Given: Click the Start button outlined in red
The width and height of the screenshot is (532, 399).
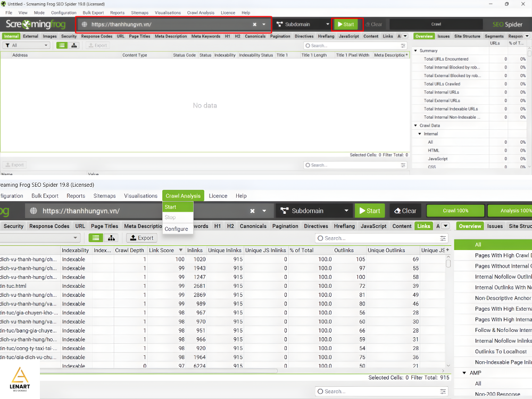Looking at the screenshot, I should click(x=346, y=24).
